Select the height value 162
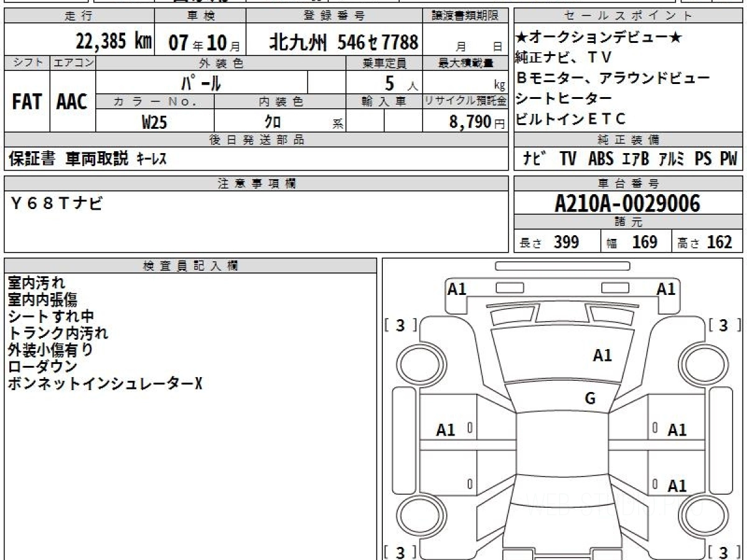747x560 pixels. click(720, 242)
